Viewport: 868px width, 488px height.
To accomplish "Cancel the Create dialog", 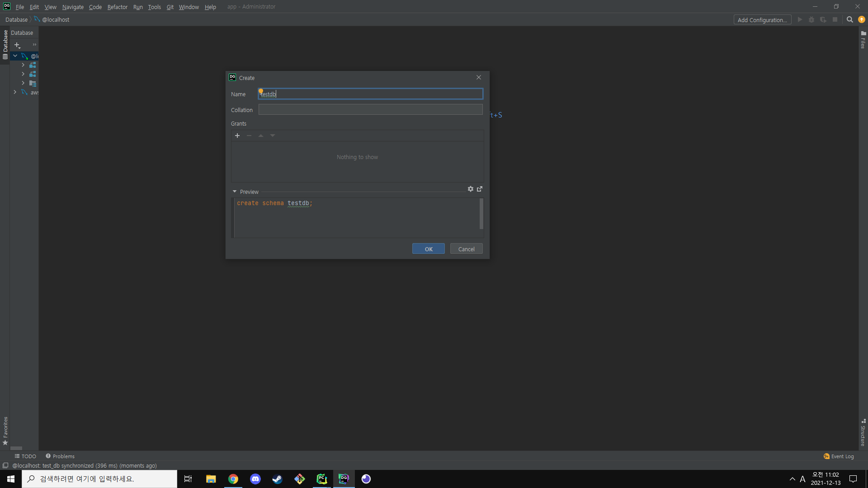I will pos(466,249).
